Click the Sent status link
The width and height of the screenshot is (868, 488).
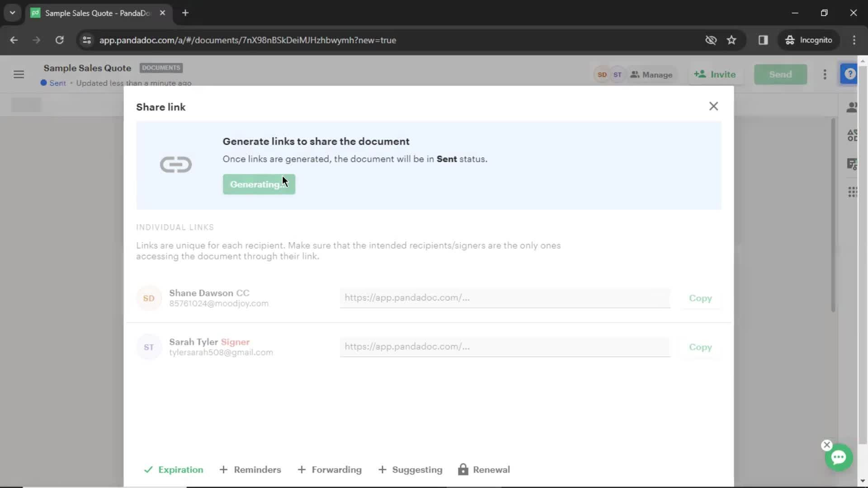click(58, 83)
